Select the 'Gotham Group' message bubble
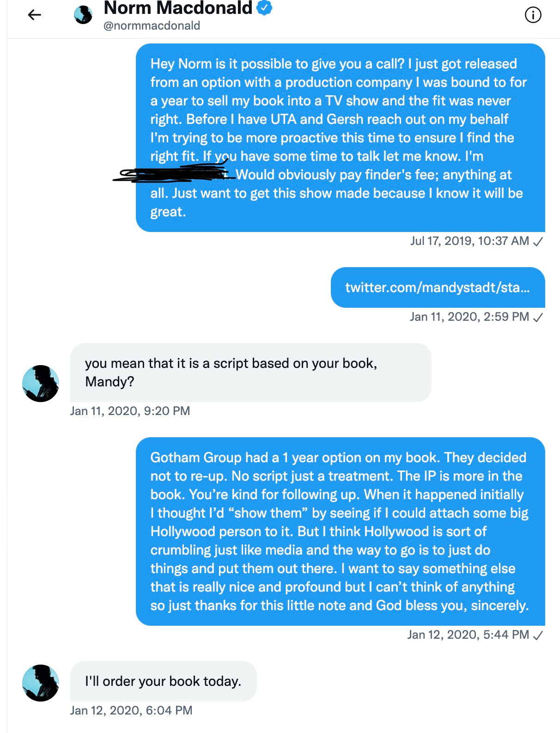Image resolution: width=560 pixels, height=733 pixels. point(341,531)
